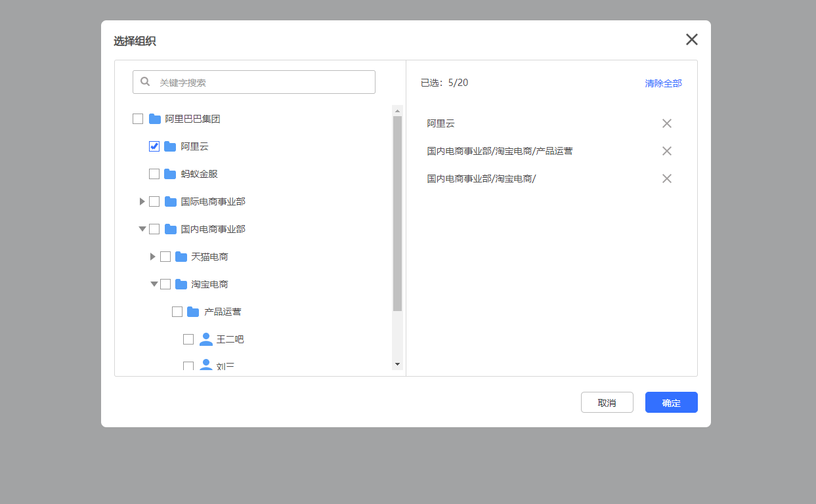
Task: Remove the 国内电商事业部/淘宝电商/ selected entry
Action: tap(667, 178)
